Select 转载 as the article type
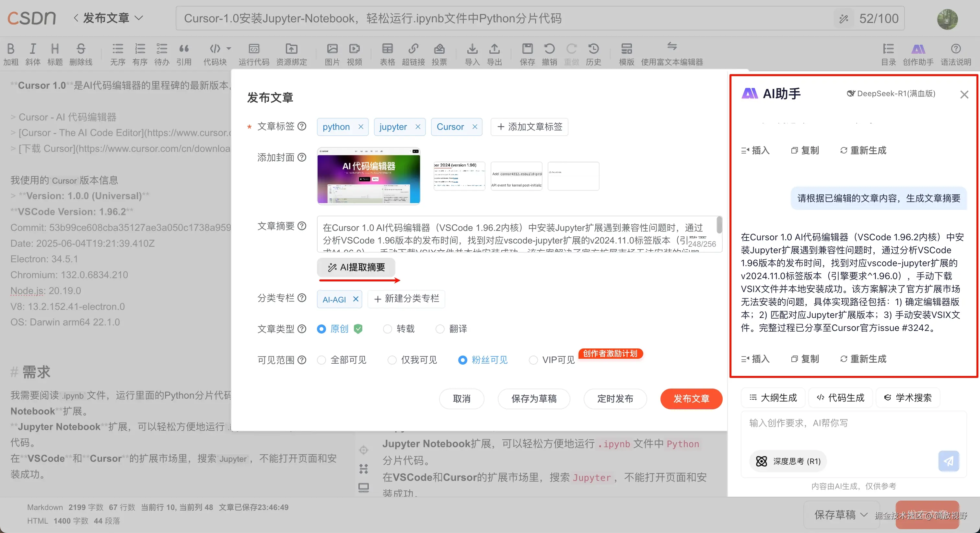The height and width of the screenshot is (533, 980). click(387, 329)
